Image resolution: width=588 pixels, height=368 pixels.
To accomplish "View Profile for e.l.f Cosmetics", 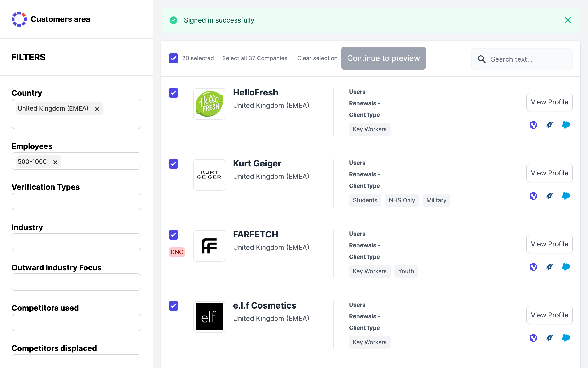I will click(549, 315).
